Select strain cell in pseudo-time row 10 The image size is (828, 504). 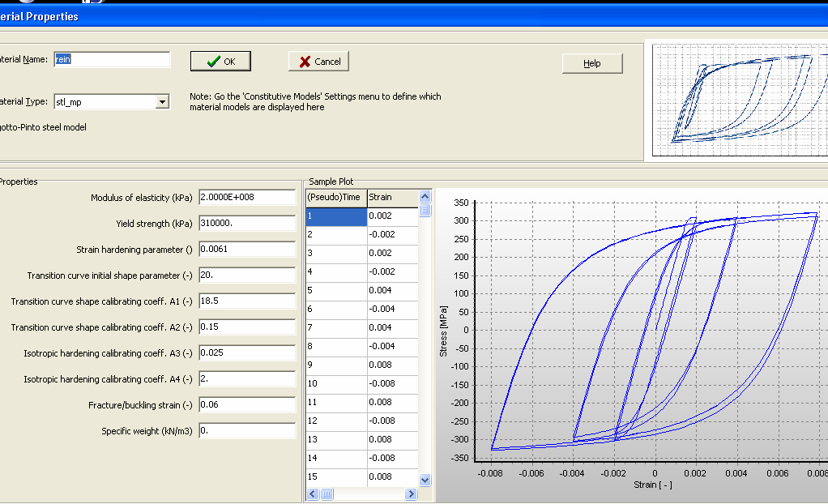(393, 383)
